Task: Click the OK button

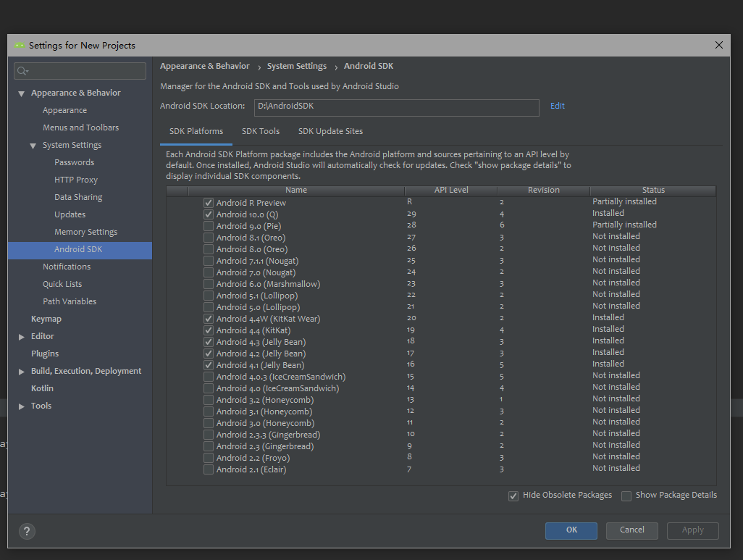Action: 571,530
